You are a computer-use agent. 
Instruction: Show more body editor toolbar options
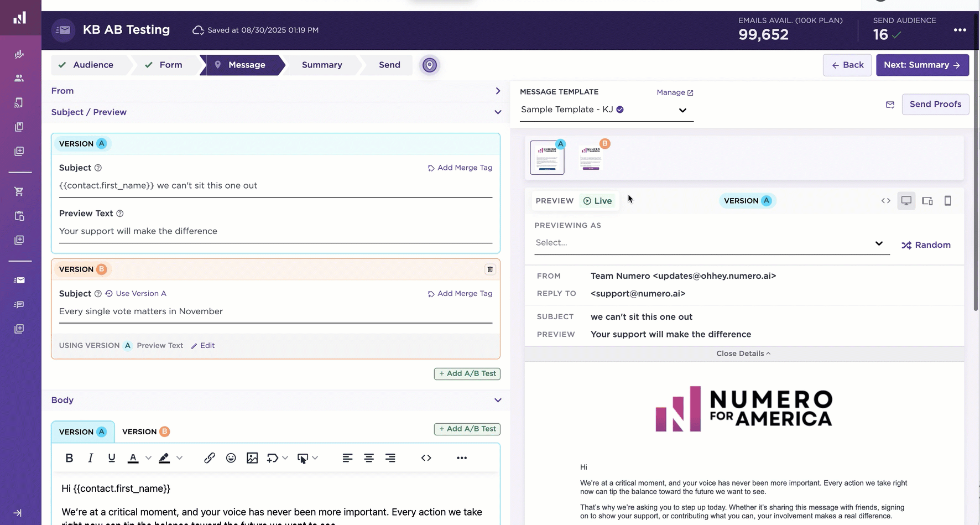pos(462,458)
